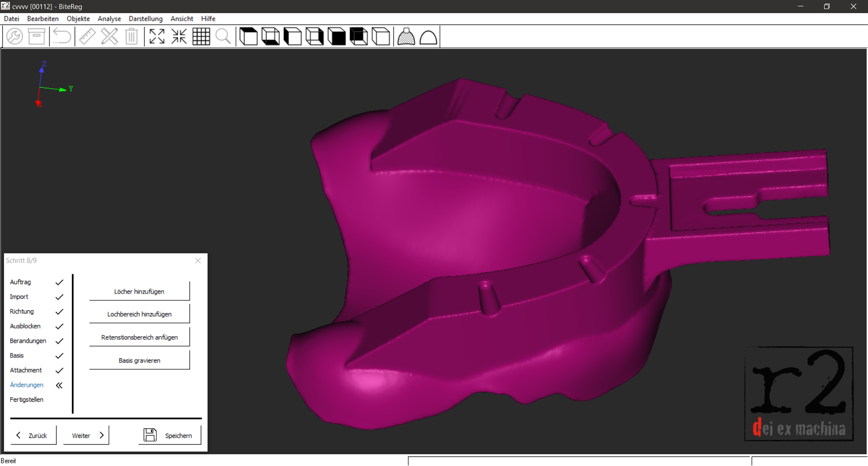Select the Import step
Screen dimensions: 868x466
[x=19, y=297]
